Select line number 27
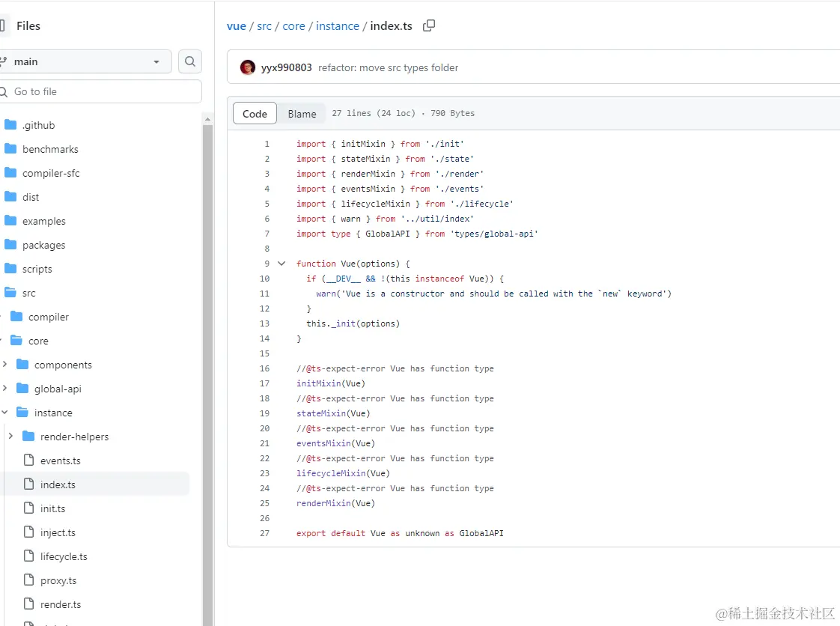The width and height of the screenshot is (840, 626). pos(264,534)
